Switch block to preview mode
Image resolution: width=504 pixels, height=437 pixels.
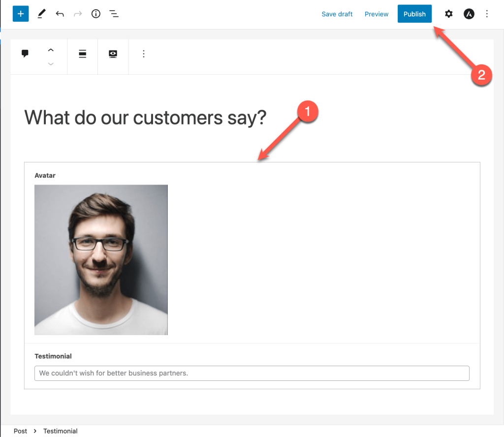[113, 54]
